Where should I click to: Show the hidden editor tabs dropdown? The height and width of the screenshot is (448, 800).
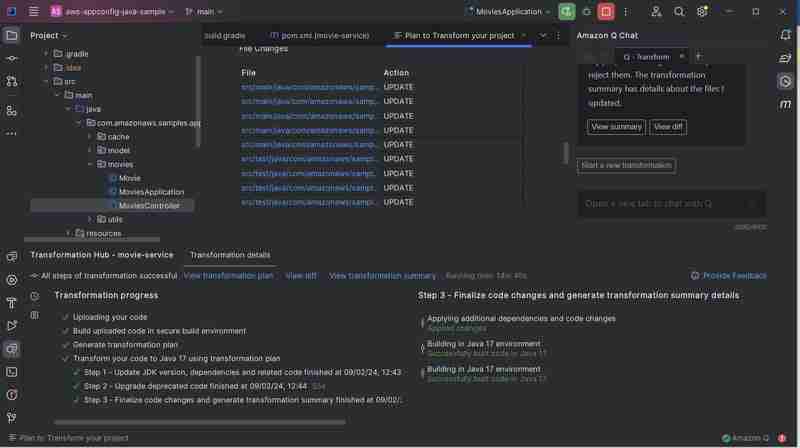pos(543,35)
